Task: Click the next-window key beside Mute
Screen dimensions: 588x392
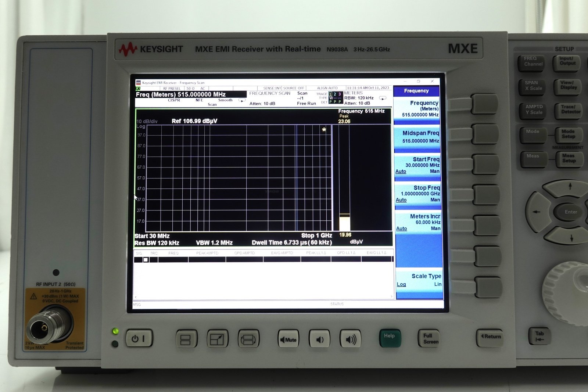Action: click(249, 339)
